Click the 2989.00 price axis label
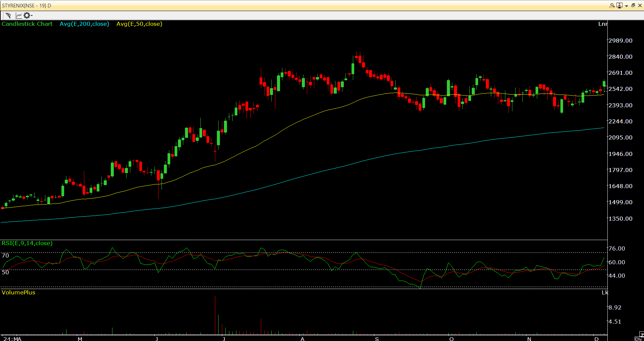Viewport: 644px width, 341px height. 620,41
